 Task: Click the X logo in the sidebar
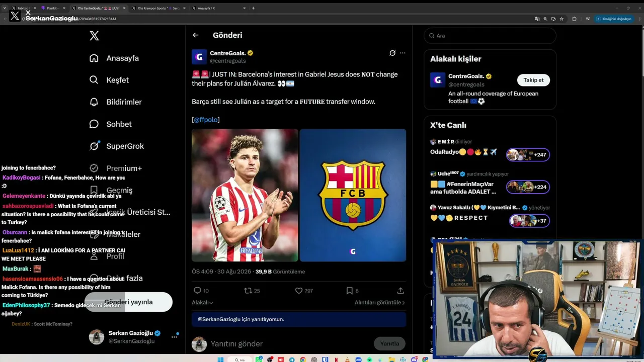94,36
